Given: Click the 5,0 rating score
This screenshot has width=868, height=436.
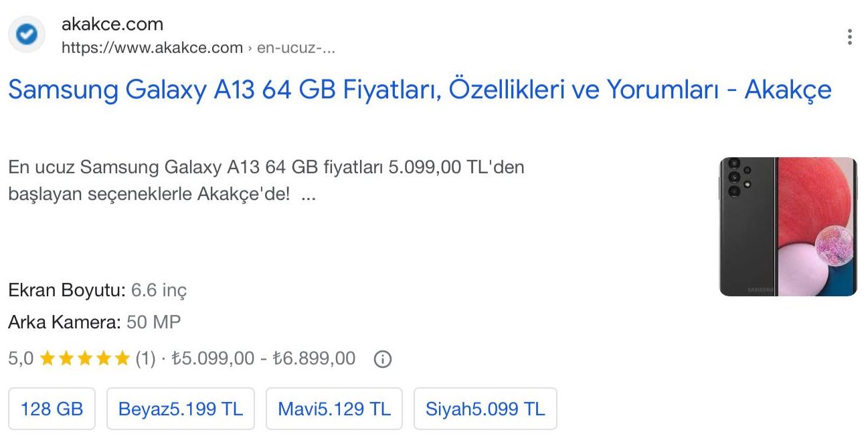Looking at the screenshot, I should [21, 359].
